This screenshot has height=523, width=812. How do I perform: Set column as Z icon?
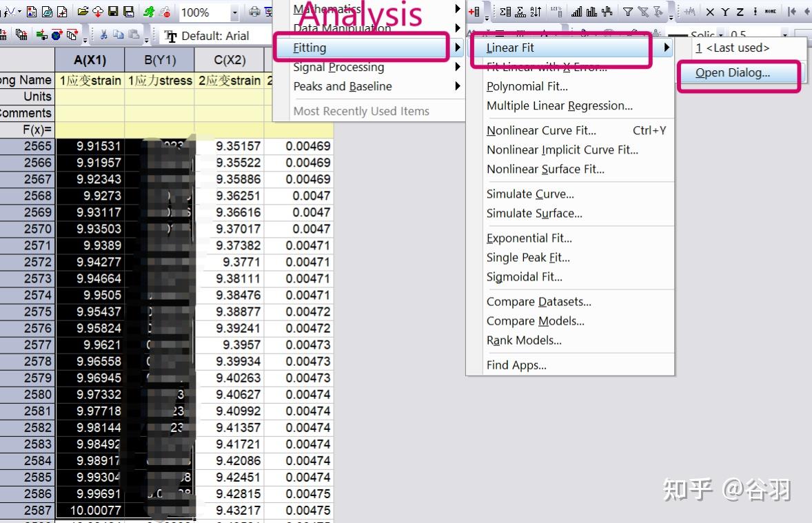pos(740,12)
